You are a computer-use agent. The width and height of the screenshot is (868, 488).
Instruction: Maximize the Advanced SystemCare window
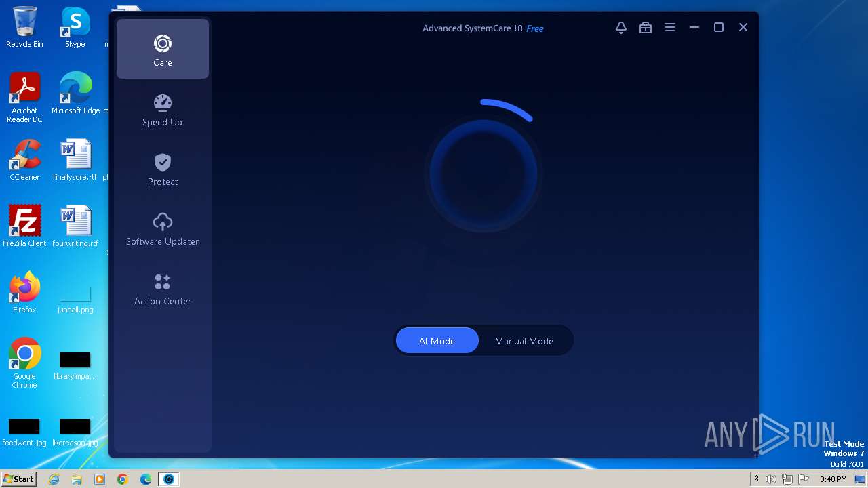click(x=718, y=28)
